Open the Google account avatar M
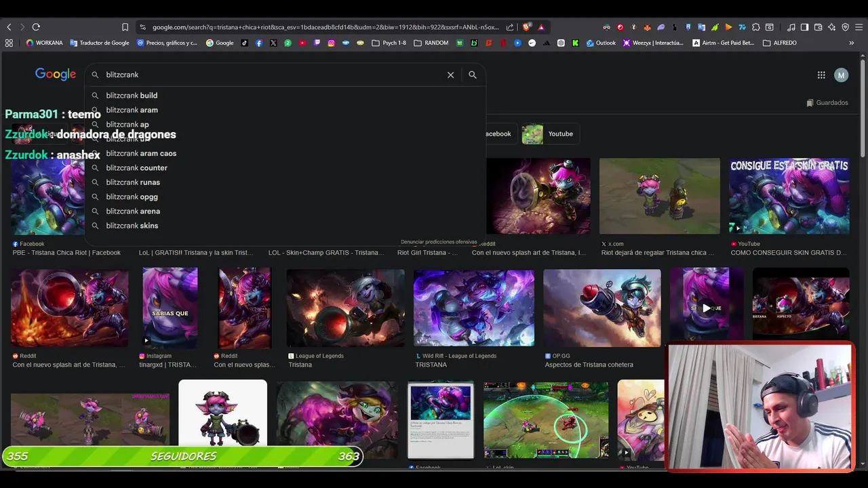This screenshot has height=488, width=868. point(841,75)
